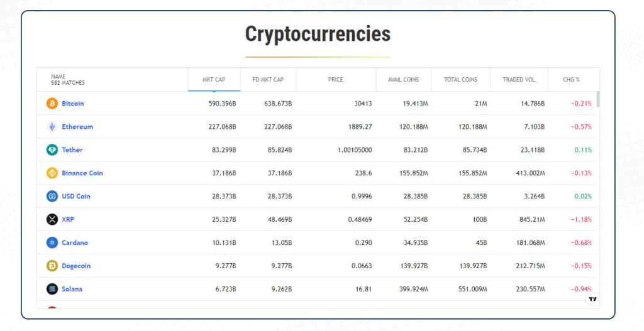Sort by the MKT CAP column
Image resolution: width=644 pixels, height=331 pixels.
(x=214, y=80)
